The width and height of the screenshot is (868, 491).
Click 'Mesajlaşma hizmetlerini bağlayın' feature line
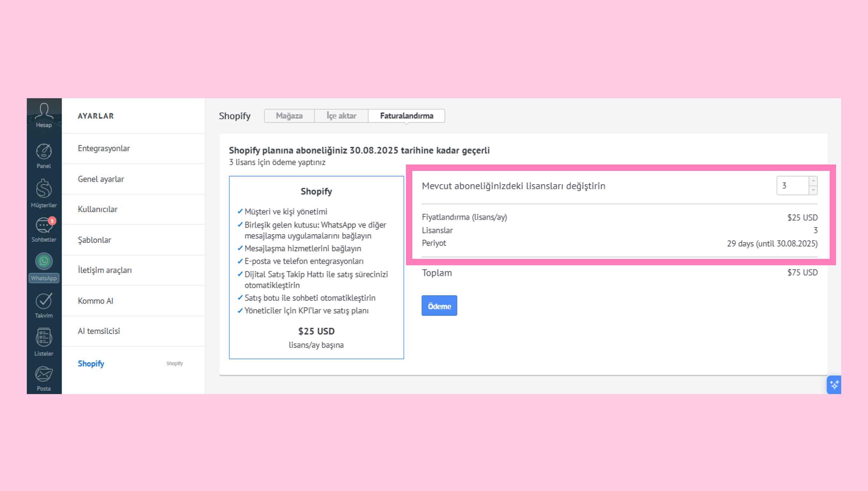tap(303, 249)
